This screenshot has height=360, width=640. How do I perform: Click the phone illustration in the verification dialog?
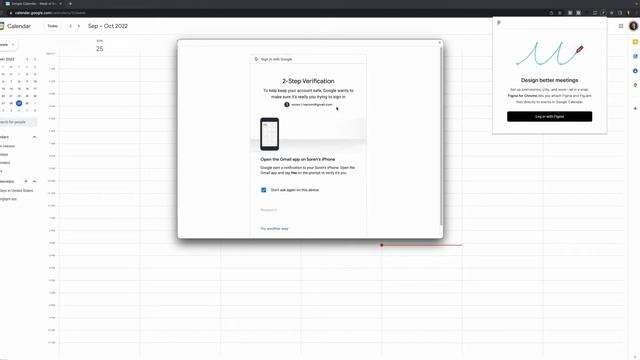pos(269,134)
